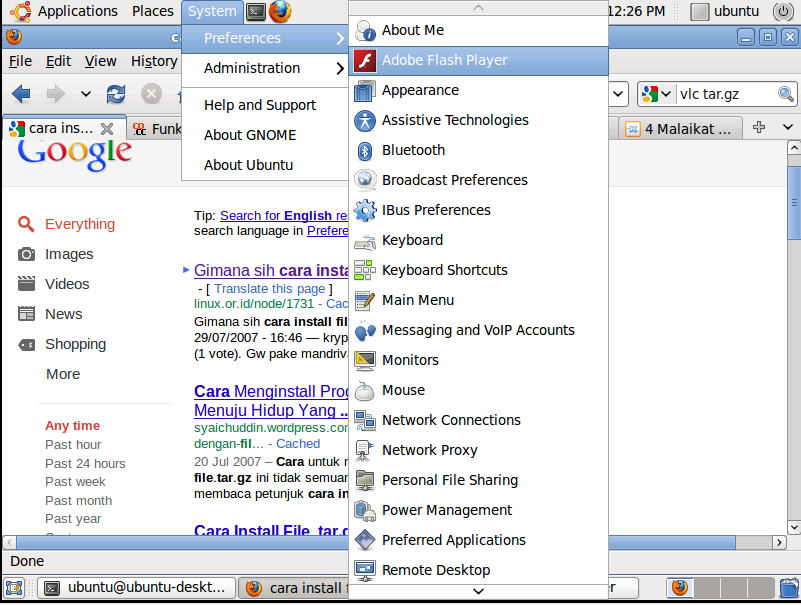The height and width of the screenshot is (605, 801).
Task: Open Appearance preferences icon
Action: 365,90
